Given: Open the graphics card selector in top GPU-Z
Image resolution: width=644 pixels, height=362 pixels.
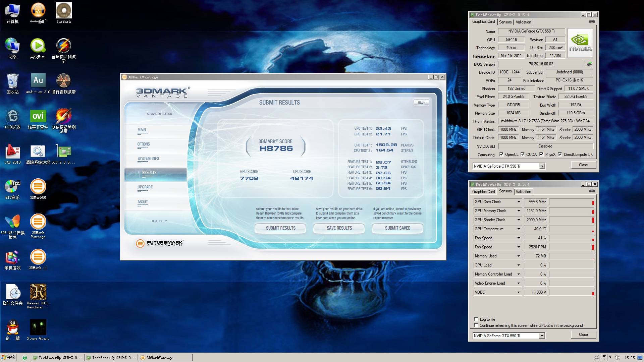Looking at the screenshot, I should [542, 166].
